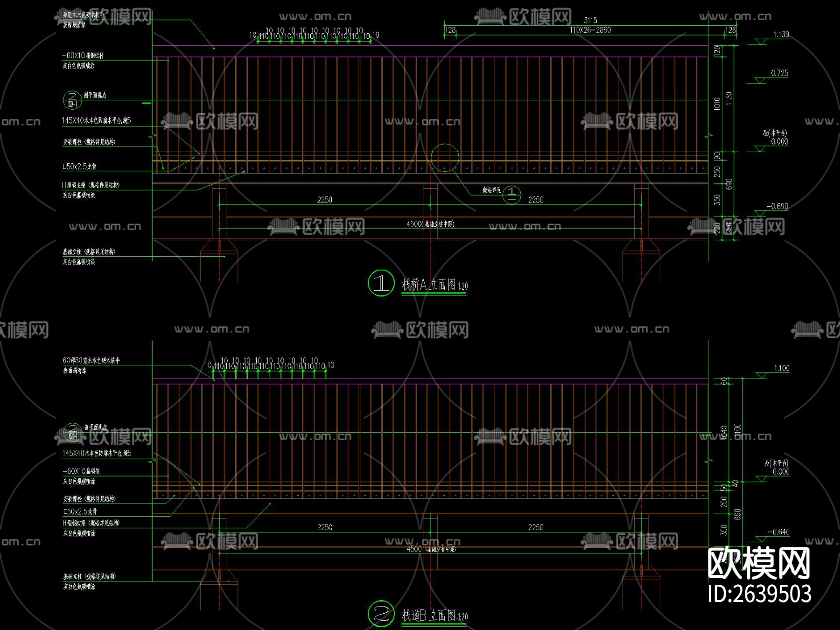The width and height of the screenshot is (840, 630).
Task: Click the "1010" vertical dimension value
Action: click(717, 104)
